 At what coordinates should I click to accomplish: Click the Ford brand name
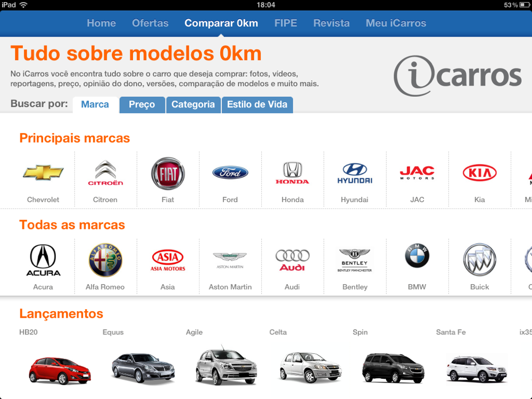(230, 199)
